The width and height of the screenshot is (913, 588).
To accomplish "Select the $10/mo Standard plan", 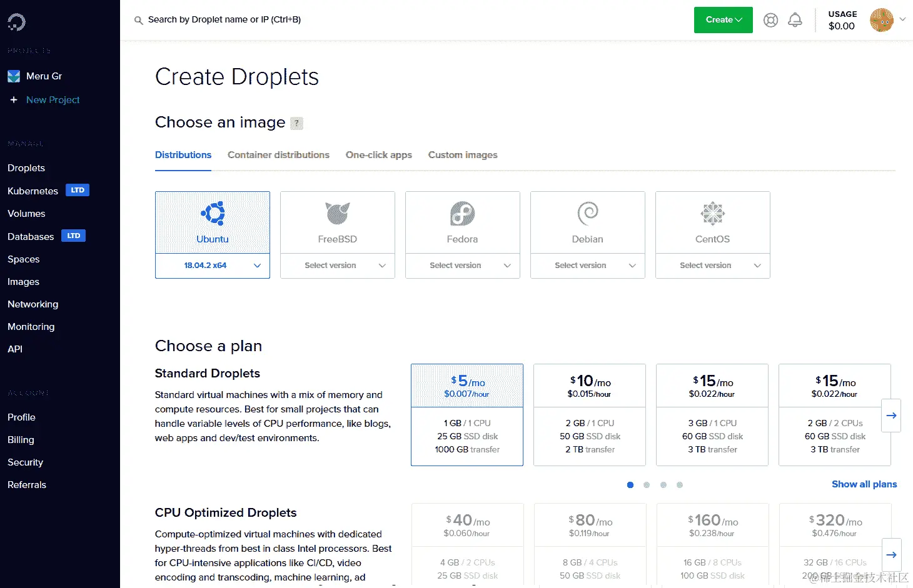I will [590, 415].
